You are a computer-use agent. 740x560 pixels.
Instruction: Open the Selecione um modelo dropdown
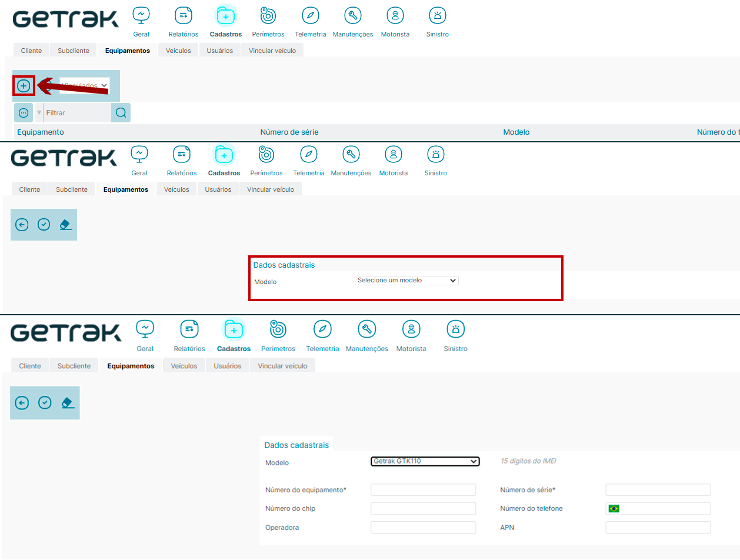tap(406, 281)
